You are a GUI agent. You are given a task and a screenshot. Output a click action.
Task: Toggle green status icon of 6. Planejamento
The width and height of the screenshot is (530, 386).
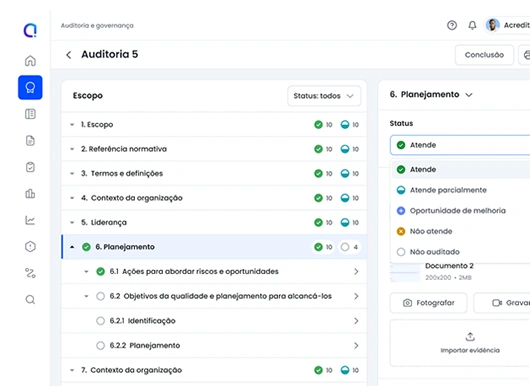click(x=86, y=247)
